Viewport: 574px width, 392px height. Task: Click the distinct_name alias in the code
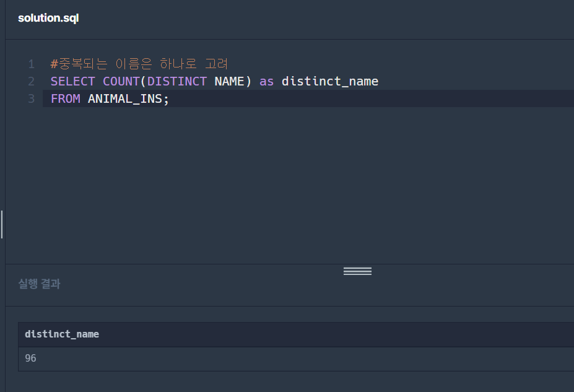point(330,81)
